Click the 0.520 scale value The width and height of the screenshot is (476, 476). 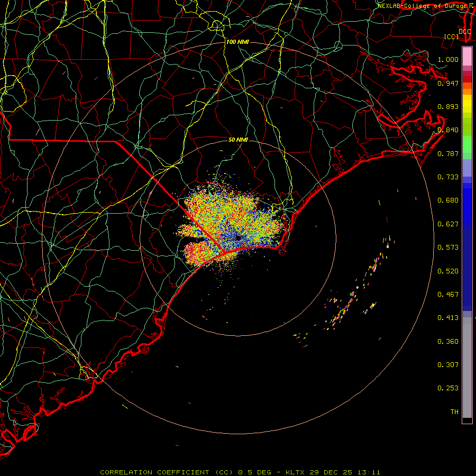point(448,271)
